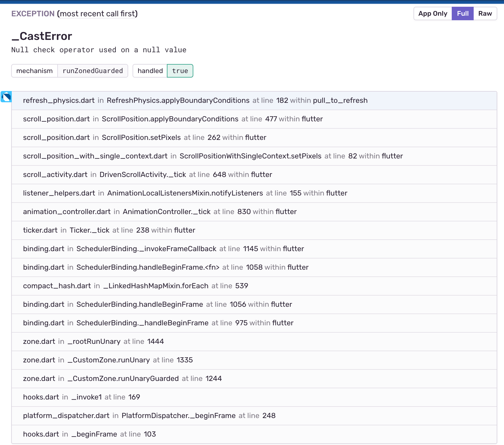
Task: Click the hooks.dart _beginFrame line 103 frame
Action: [x=254, y=434]
